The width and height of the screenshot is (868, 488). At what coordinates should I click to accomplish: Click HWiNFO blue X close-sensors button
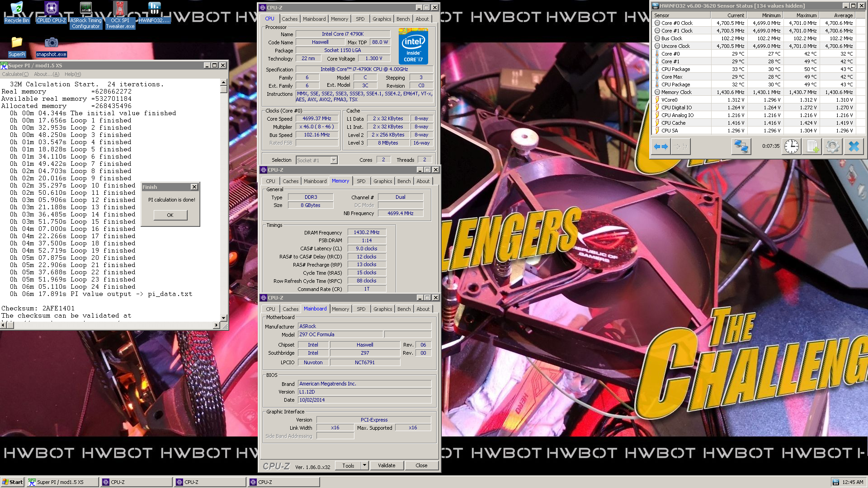tap(854, 146)
